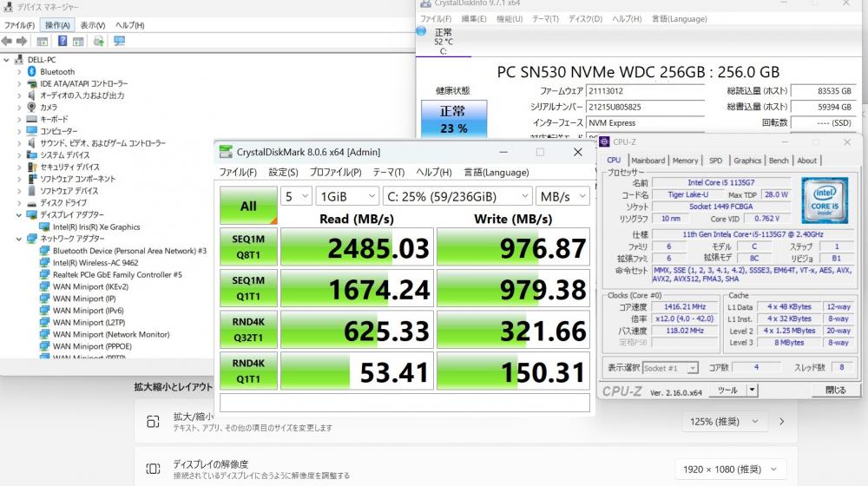
Task: Start the SEQ1M Q1T1 test
Action: 248,288
